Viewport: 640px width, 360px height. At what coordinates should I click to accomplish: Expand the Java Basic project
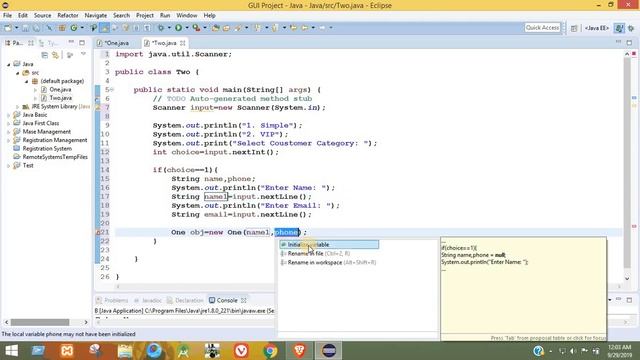point(9,115)
